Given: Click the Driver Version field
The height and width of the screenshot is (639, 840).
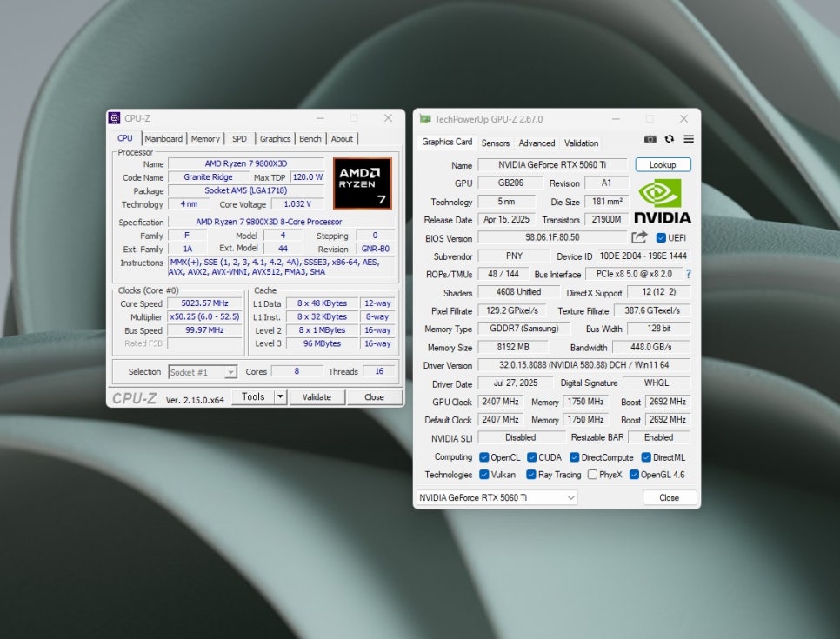Looking at the screenshot, I should pos(584,365).
